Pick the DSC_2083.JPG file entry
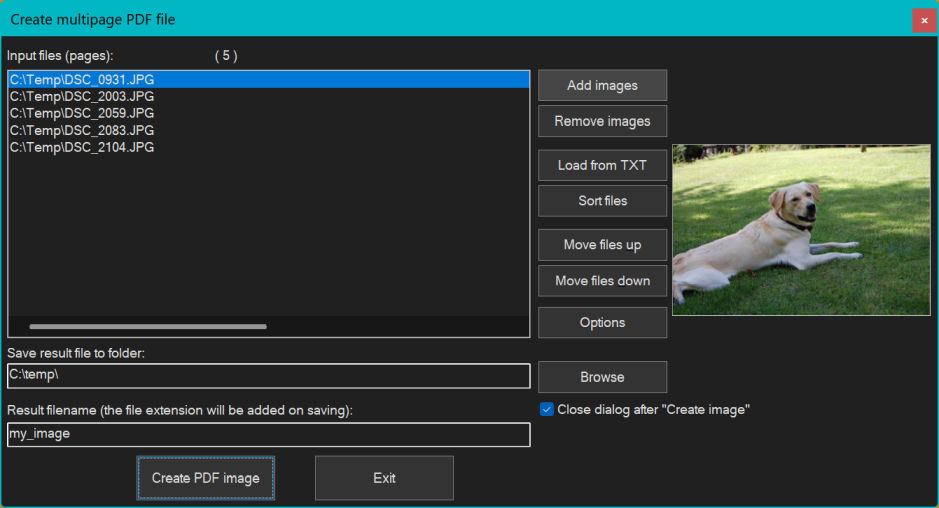Screen dimensions: 939x508 [x=82, y=130]
